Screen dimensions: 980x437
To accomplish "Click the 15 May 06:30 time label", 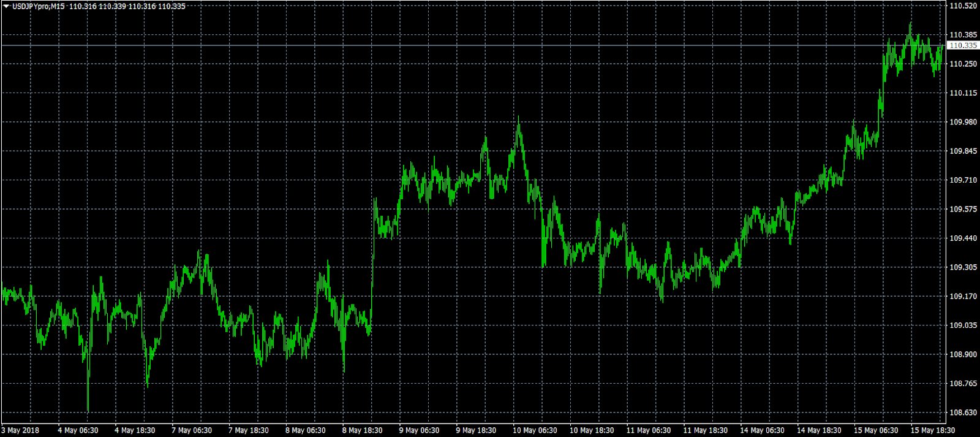I will 876,430.
